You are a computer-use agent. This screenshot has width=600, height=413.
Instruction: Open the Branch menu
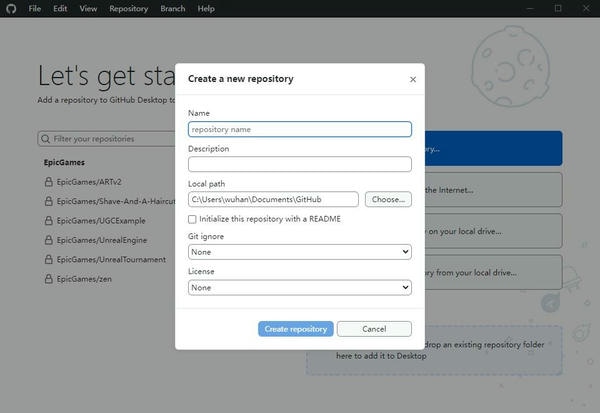(x=173, y=8)
